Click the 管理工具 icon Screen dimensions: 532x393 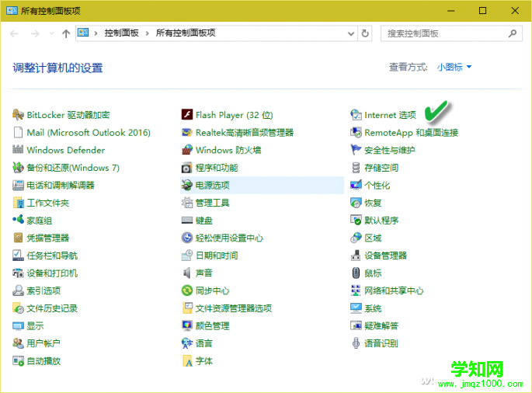click(x=187, y=203)
